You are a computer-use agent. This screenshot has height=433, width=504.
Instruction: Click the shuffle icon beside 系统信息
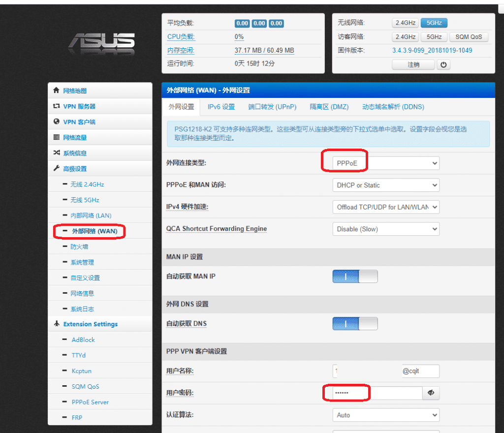(x=56, y=153)
